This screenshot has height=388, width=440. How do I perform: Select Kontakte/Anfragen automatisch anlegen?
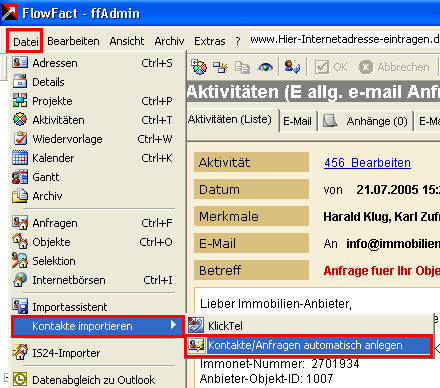[x=309, y=345]
